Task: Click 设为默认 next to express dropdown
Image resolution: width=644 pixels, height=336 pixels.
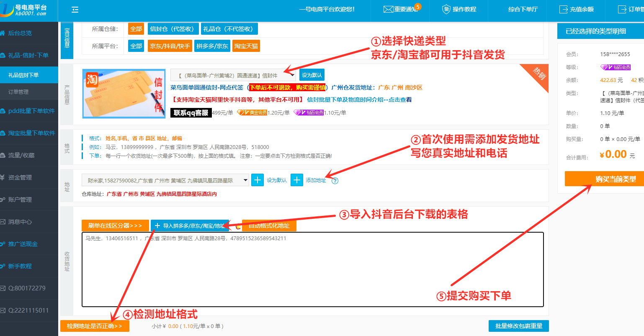Action: 312,75
